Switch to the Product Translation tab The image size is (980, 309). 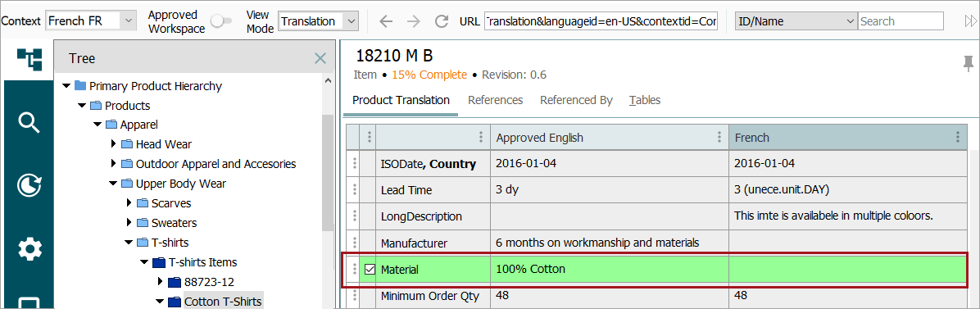tap(401, 100)
